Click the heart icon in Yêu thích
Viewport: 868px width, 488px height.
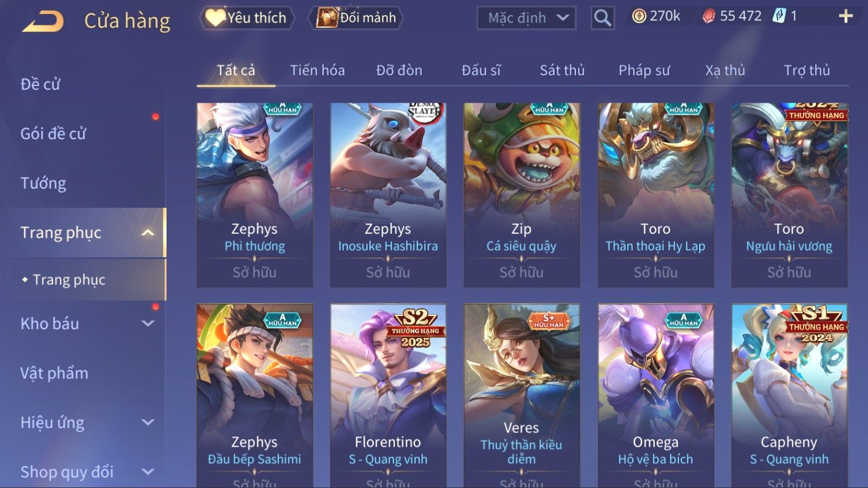click(x=215, y=18)
